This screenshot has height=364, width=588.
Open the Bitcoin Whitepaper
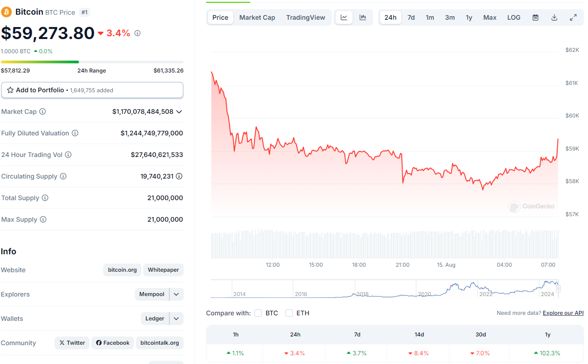point(163,269)
